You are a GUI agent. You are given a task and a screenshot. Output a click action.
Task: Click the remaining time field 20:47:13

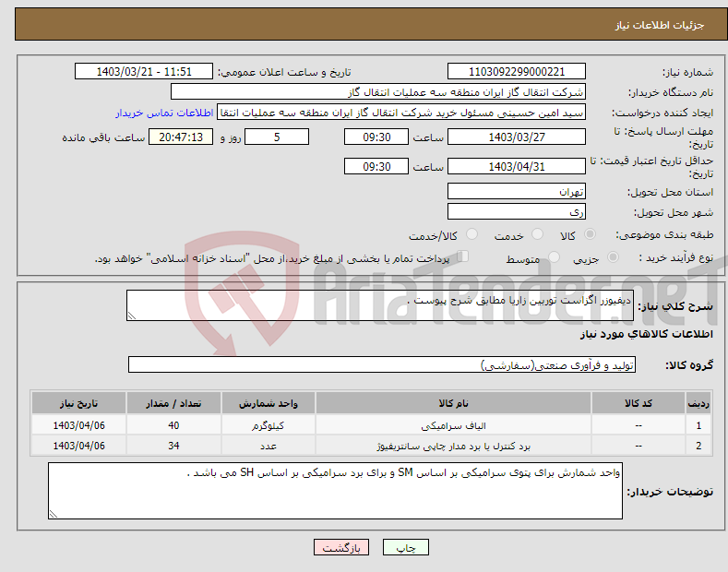181,137
